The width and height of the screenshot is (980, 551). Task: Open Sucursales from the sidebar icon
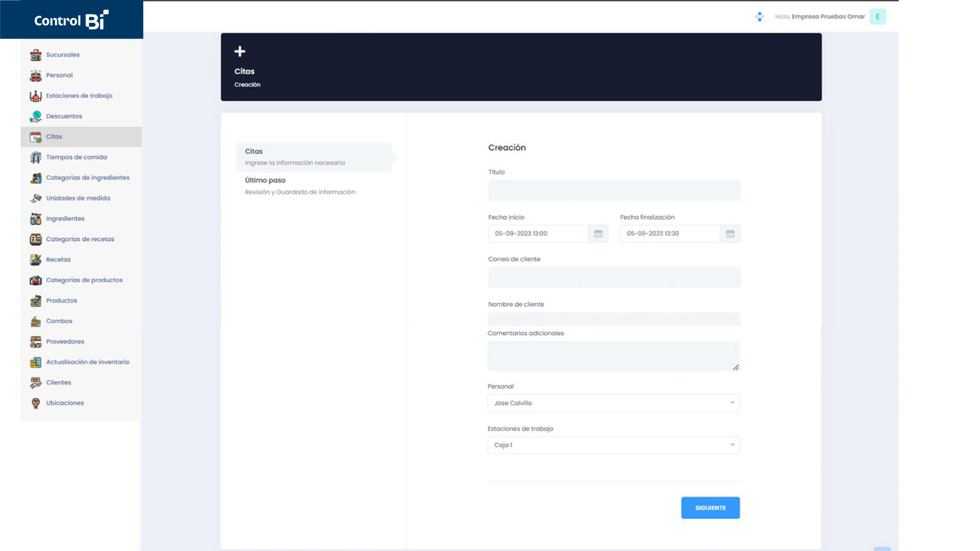click(36, 55)
